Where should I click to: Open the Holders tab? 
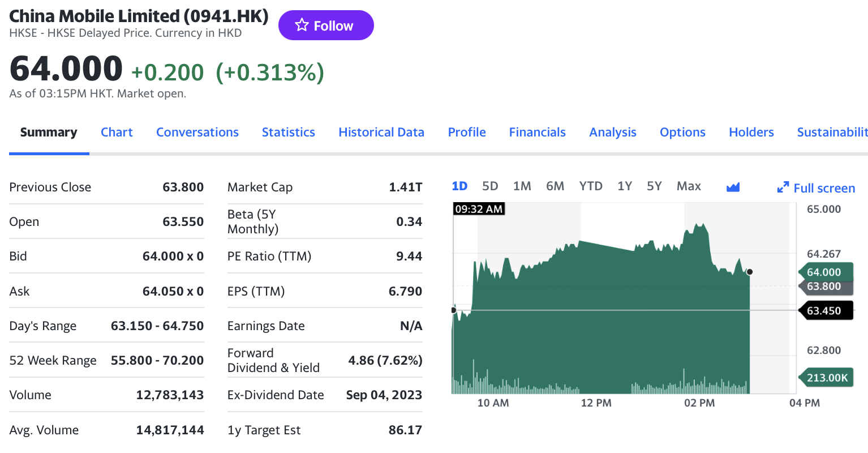pyautogui.click(x=751, y=133)
